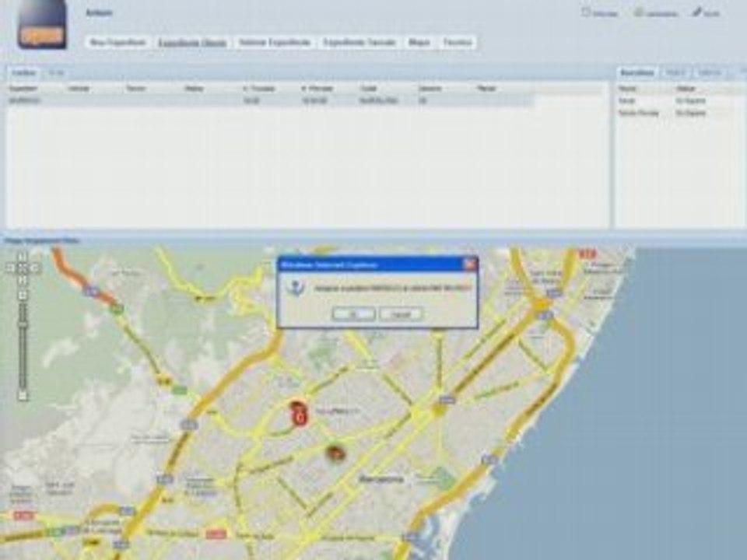Zoom out using the map minus button
Viewport: 747px width, 560px height.
point(22,396)
